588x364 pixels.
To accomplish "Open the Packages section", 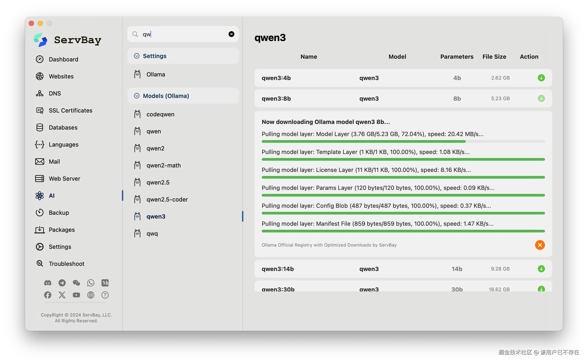I will pos(62,230).
